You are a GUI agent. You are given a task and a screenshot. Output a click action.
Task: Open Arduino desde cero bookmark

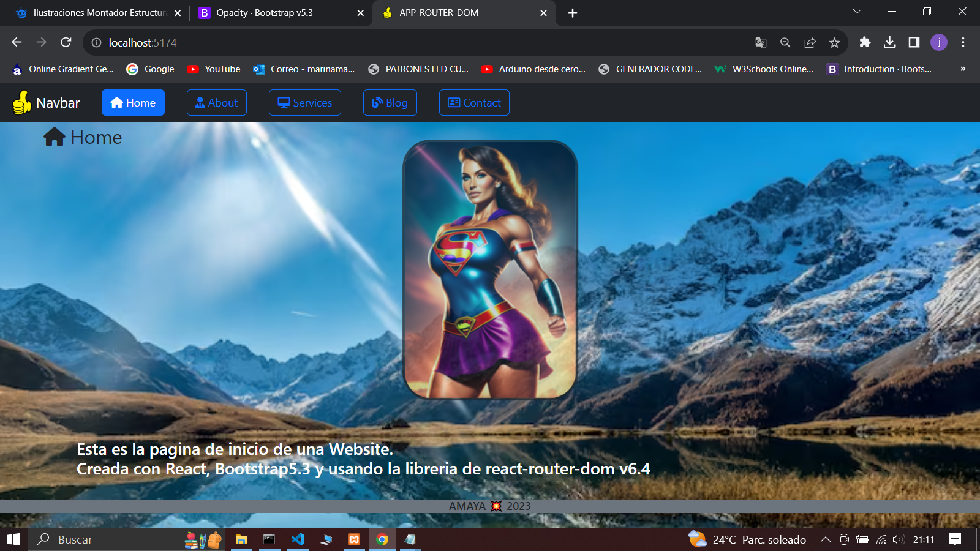(533, 69)
